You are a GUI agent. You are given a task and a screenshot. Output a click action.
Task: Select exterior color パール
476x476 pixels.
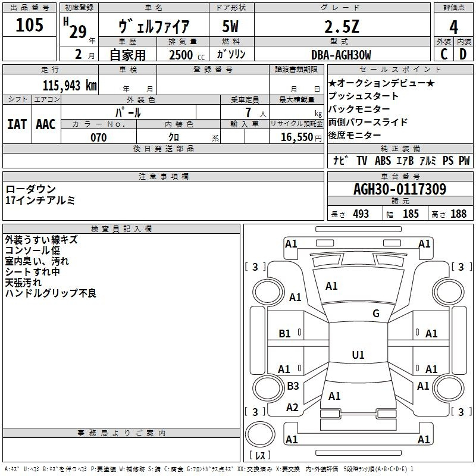128,112
